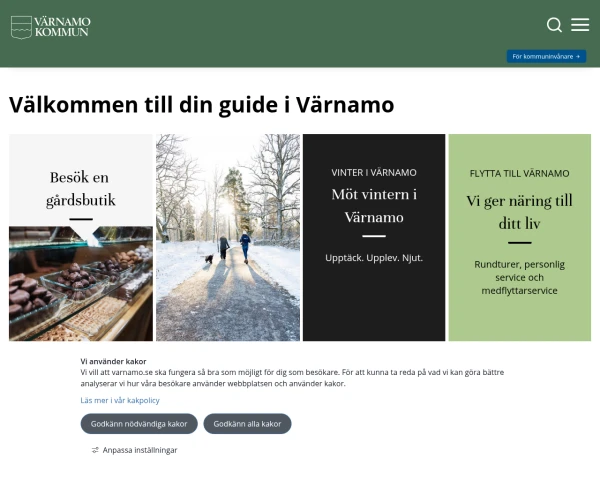Click the Värnamo Kommun logo

point(51,27)
